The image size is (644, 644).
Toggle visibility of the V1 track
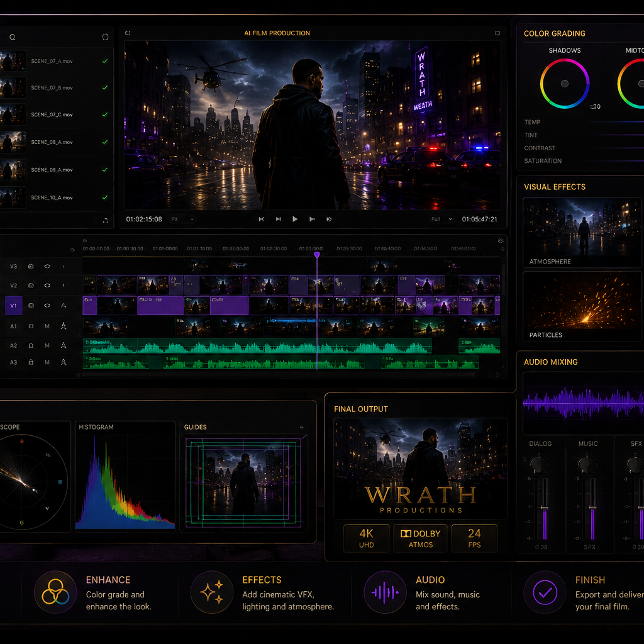click(47, 306)
